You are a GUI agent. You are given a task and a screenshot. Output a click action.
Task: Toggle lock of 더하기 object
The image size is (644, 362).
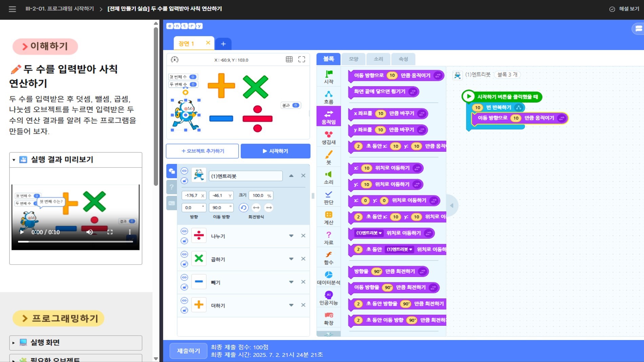click(184, 310)
